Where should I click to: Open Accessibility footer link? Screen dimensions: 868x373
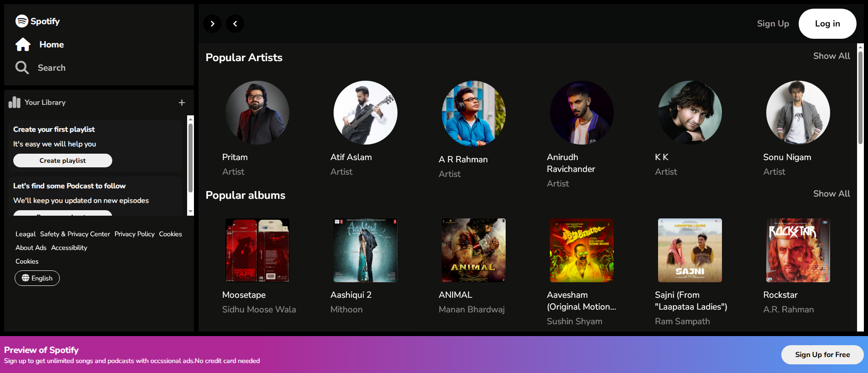[69, 248]
